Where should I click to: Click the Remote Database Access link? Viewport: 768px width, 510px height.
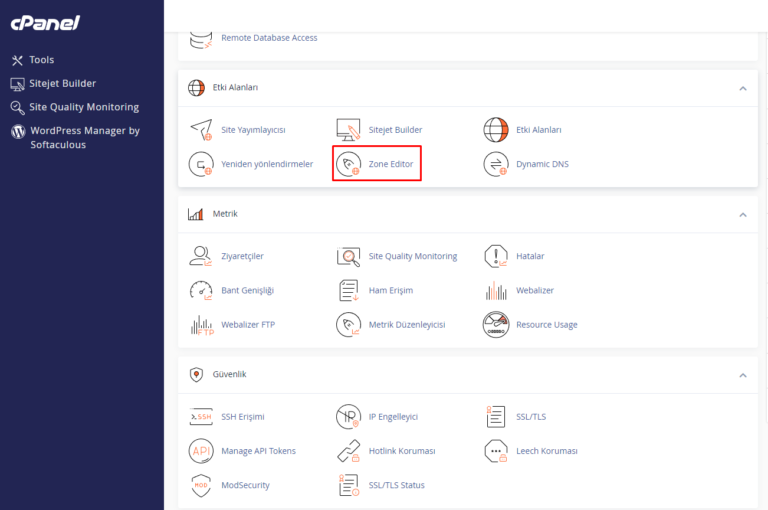pyautogui.click(x=269, y=38)
